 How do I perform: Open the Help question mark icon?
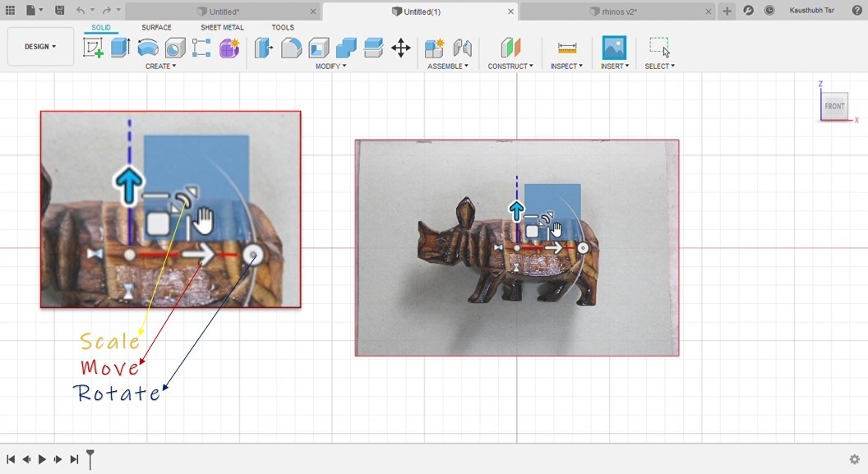pos(857,11)
